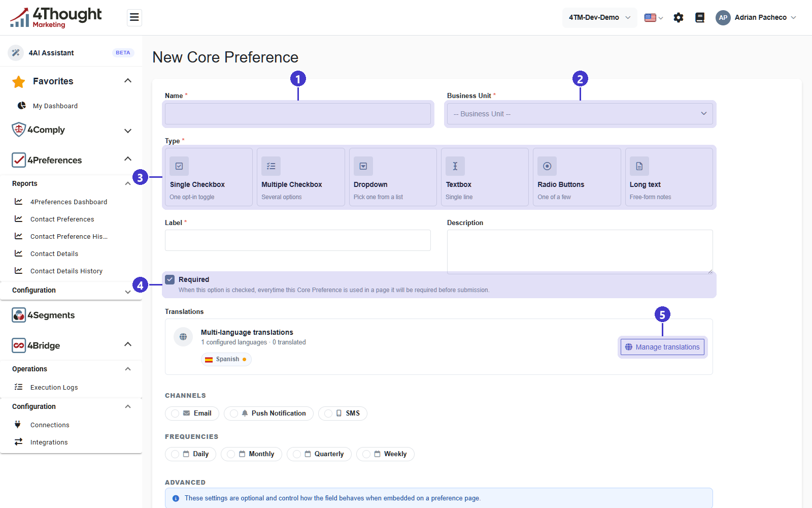Open 4Preferences Dashboard report

point(69,202)
